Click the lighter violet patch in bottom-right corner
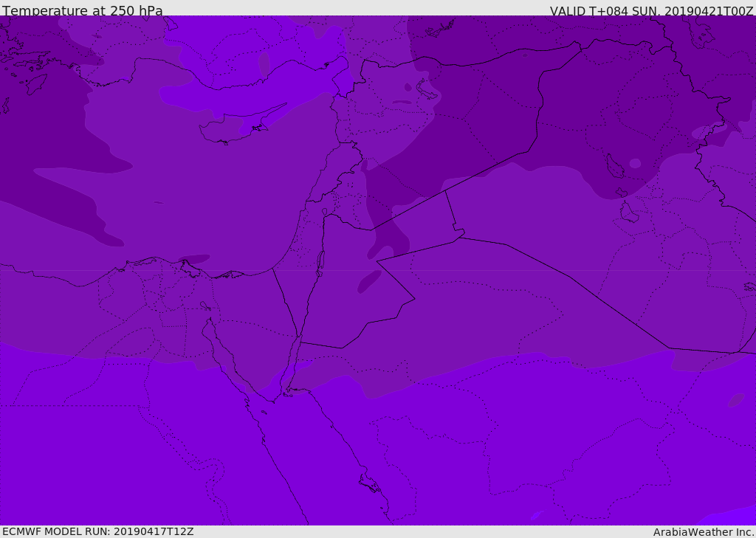The height and width of the screenshot is (538, 756). click(731, 517)
